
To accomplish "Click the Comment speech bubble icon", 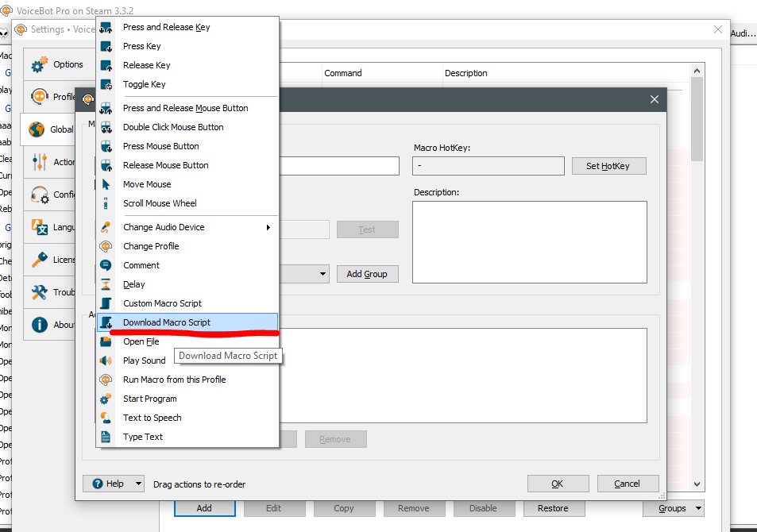I will click(x=106, y=265).
